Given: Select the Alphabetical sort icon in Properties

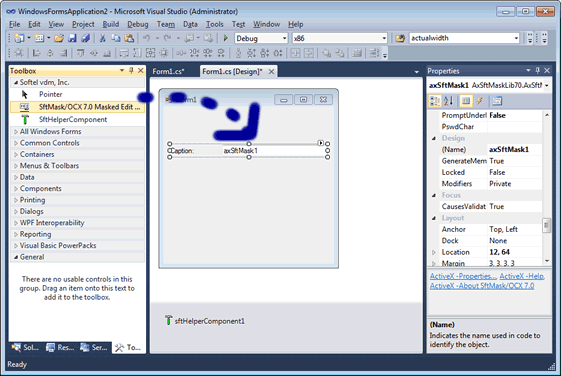Looking at the screenshot, I should pyautogui.click(x=448, y=101).
